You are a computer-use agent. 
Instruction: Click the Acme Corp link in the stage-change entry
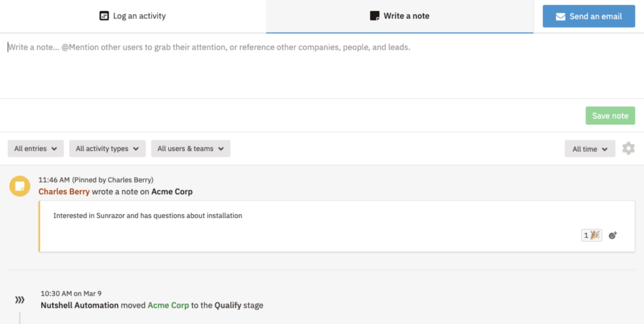[168, 305]
